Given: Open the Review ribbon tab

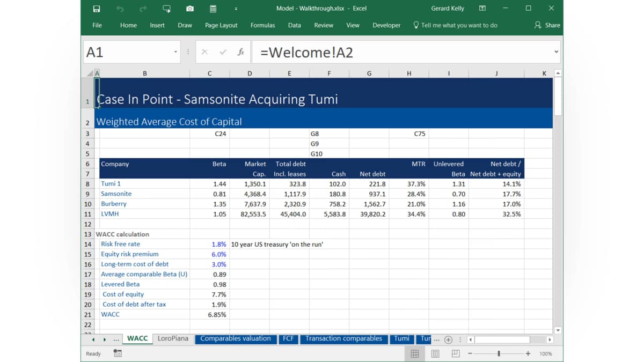Looking at the screenshot, I should point(324,25).
